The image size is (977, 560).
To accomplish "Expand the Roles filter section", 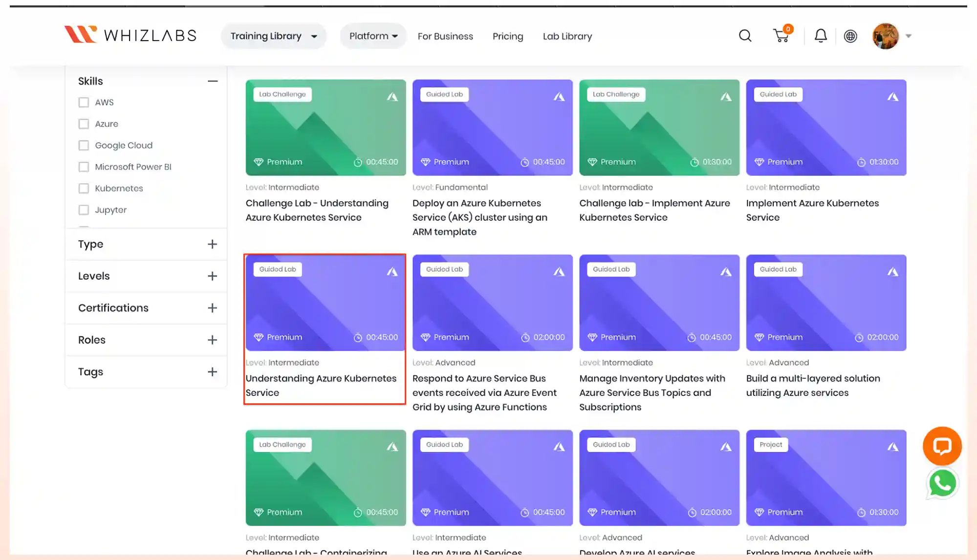I will point(212,340).
